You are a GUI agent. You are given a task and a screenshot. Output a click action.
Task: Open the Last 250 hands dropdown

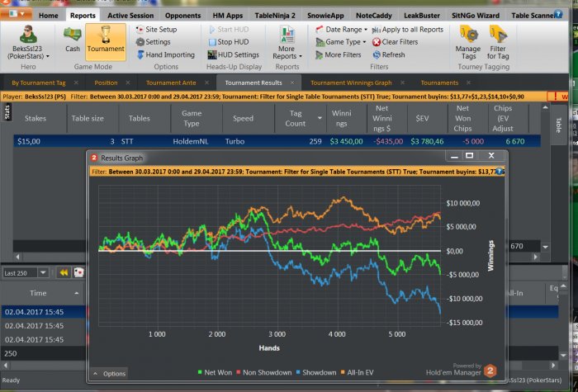pyautogui.click(x=26, y=272)
